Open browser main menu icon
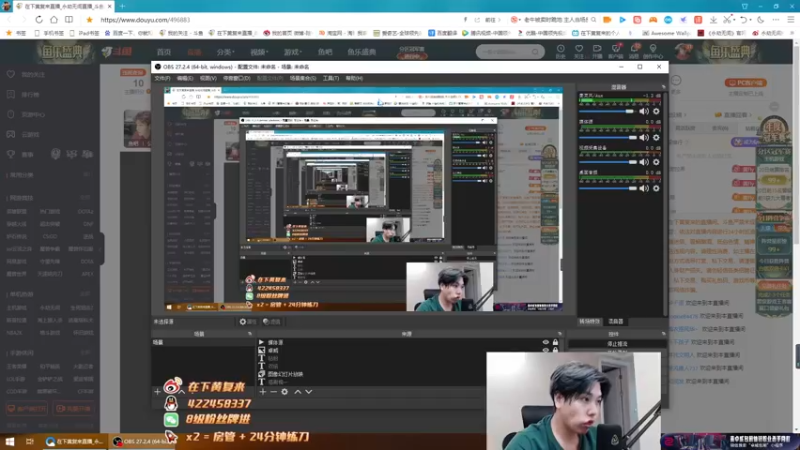This screenshot has width=800, height=450. pyautogui.click(x=791, y=19)
